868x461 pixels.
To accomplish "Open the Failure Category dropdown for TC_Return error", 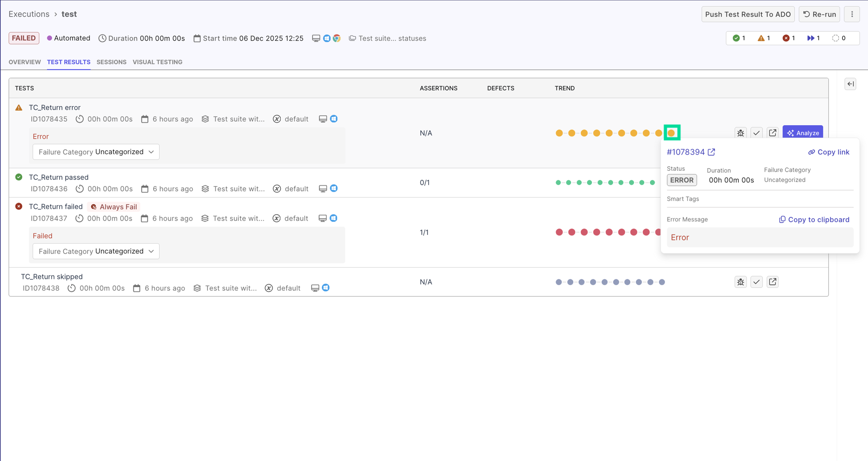I will (x=95, y=152).
